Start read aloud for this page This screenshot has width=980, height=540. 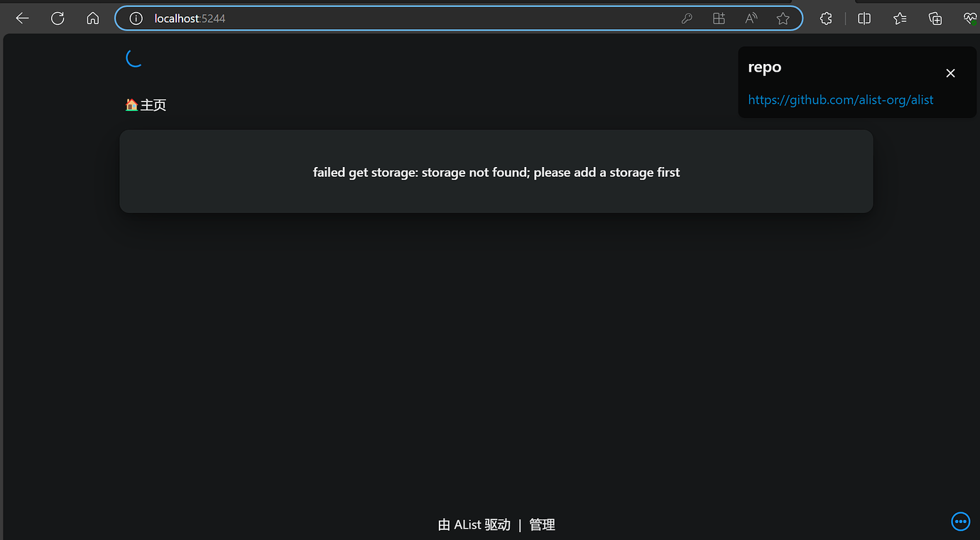(751, 18)
